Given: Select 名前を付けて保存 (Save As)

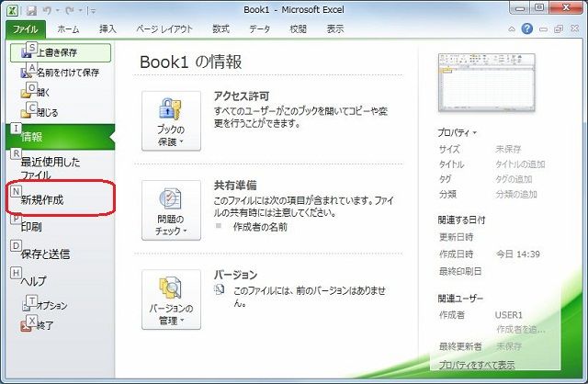Looking at the screenshot, I should coord(61,72).
